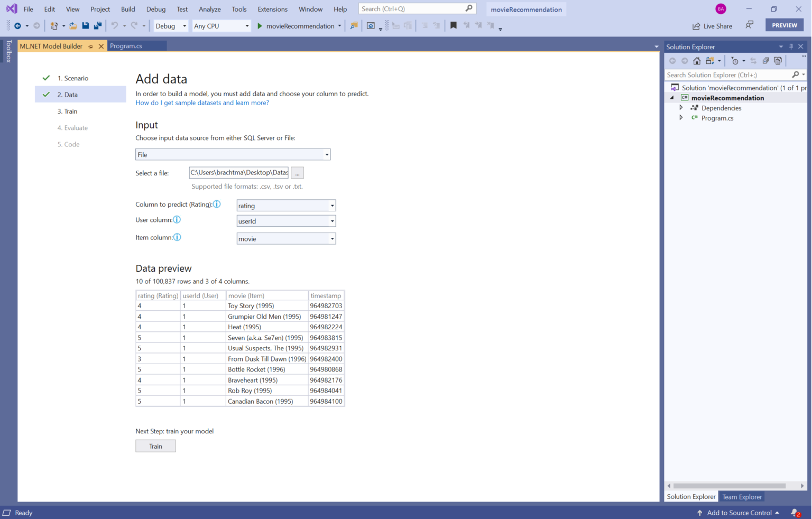Click the Pending Changes Filter clock icon
Viewport: 812px width, 519px height.
[735, 61]
